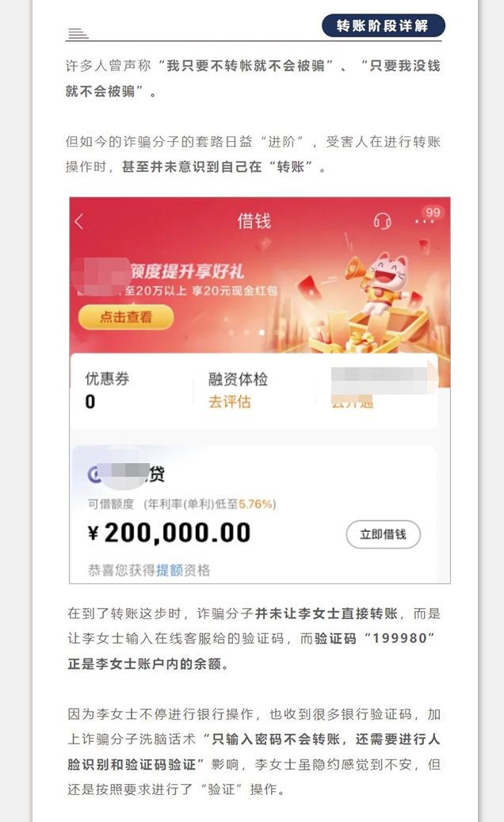504x822 pixels.
Task: Open the three-dot more menu
Action: tap(424, 222)
